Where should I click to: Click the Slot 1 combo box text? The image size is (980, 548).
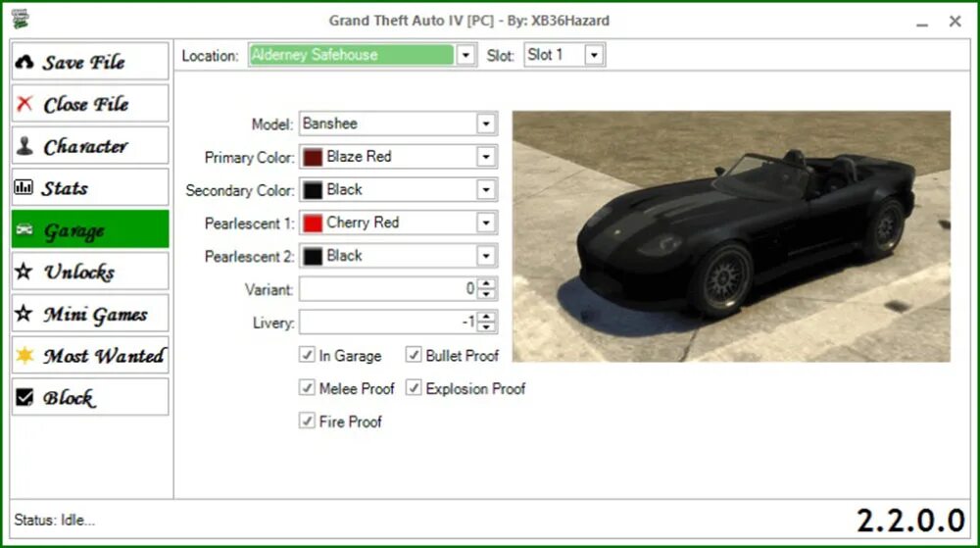coord(545,55)
